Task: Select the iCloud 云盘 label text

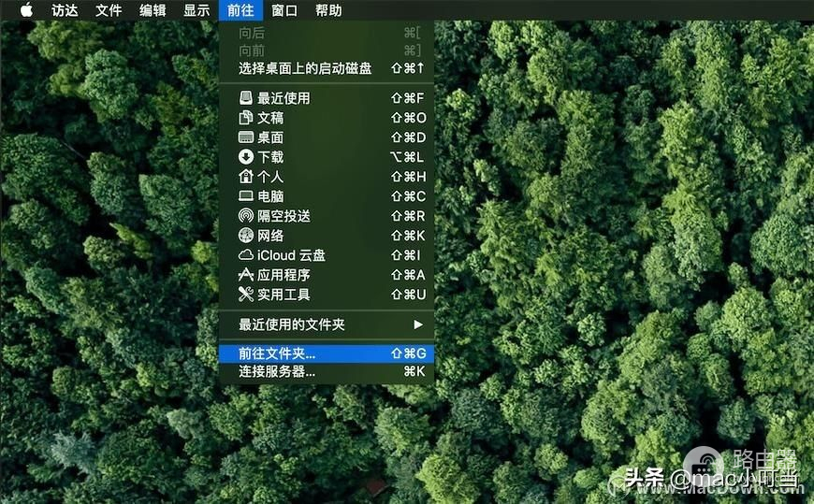Action: 291,255
